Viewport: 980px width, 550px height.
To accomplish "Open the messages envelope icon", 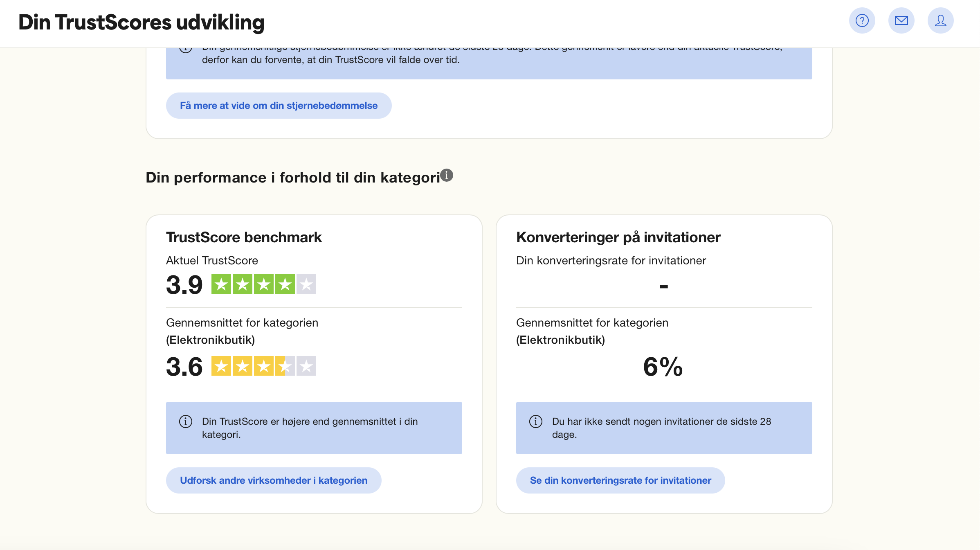I will tap(901, 20).
